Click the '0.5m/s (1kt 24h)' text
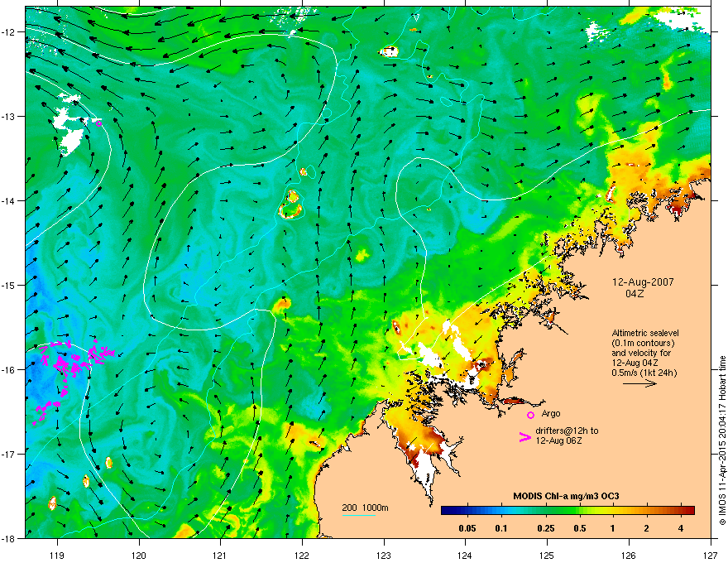Image resolution: width=728 pixels, height=563 pixels. pos(644,373)
